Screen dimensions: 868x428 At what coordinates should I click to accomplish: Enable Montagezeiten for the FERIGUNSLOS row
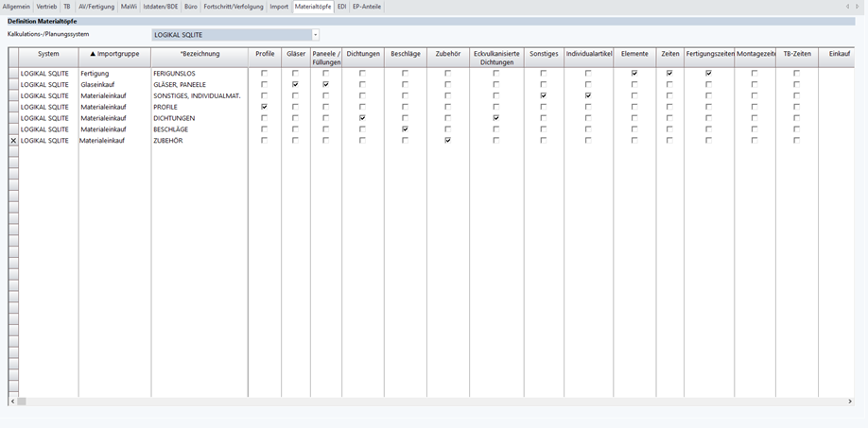point(755,73)
